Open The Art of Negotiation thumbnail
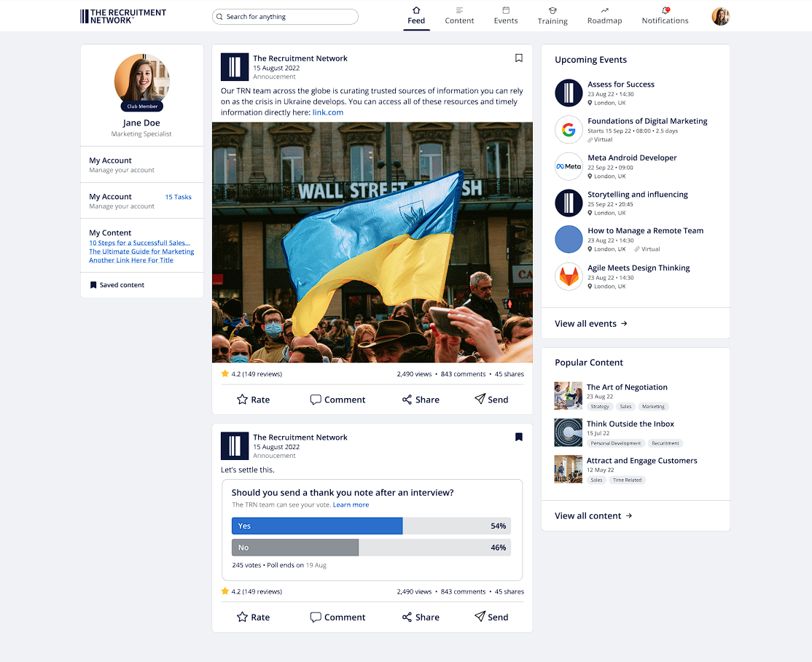This screenshot has height=662, width=812. [568, 396]
